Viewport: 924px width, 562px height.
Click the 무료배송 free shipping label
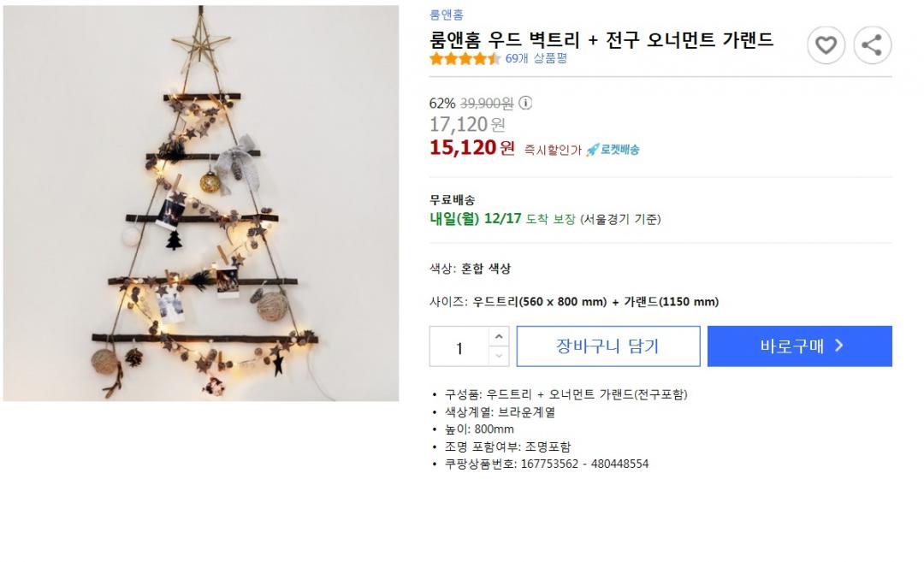click(453, 200)
